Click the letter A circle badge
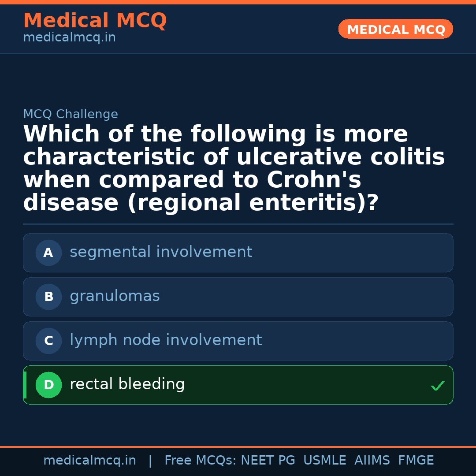The height and width of the screenshot is (476, 476). tap(48, 253)
